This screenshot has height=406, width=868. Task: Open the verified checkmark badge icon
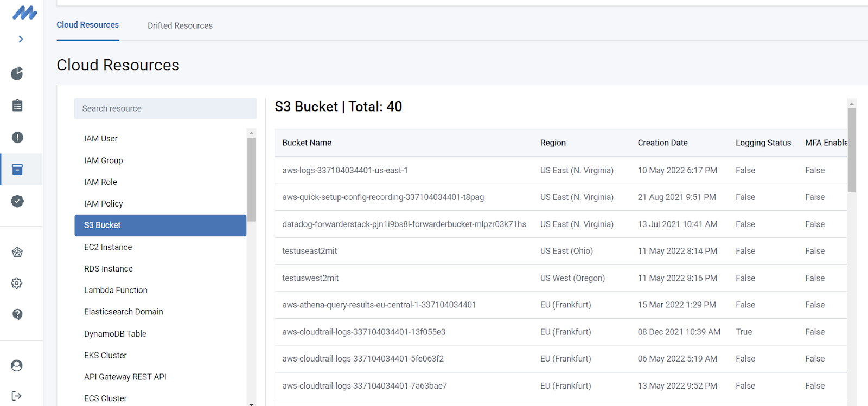tap(17, 201)
